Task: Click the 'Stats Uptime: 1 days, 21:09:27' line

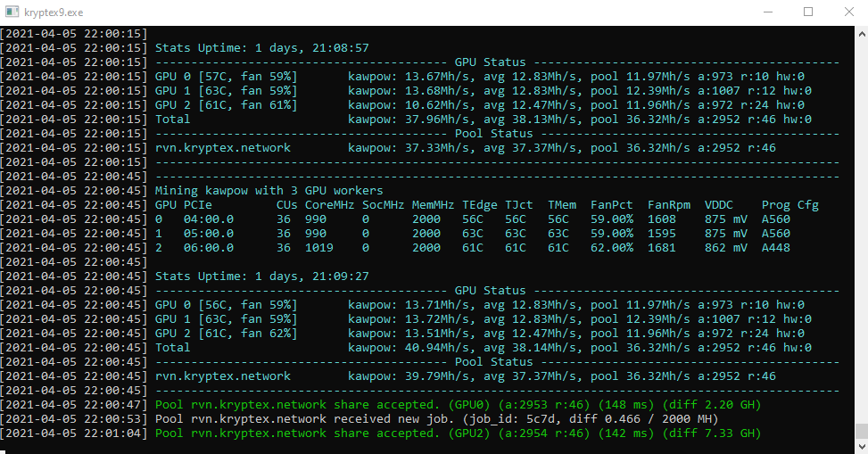Action: [x=261, y=276]
